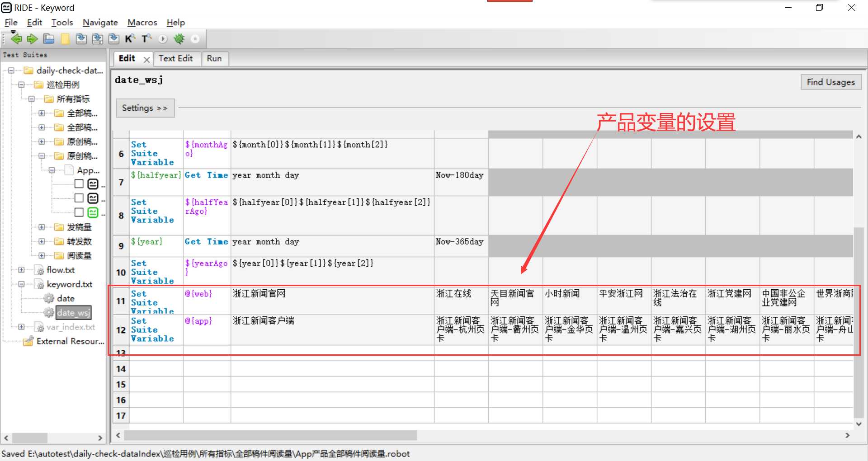Click the gear icon of date_wsj keyword

click(x=49, y=312)
